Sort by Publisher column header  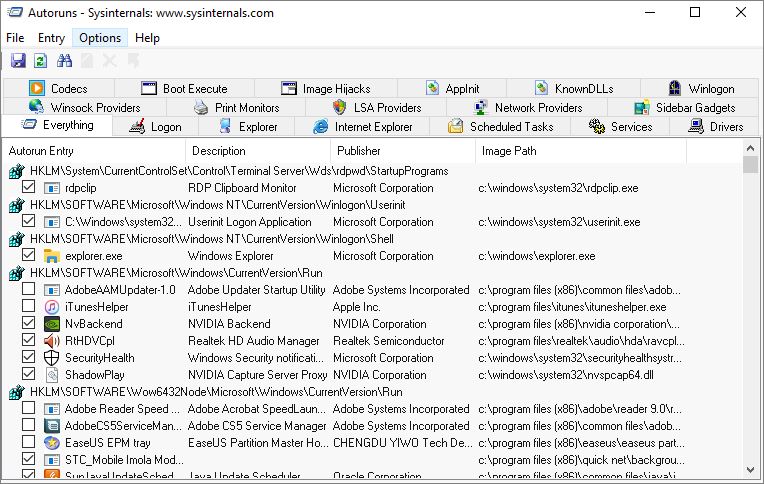click(x=402, y=151)
